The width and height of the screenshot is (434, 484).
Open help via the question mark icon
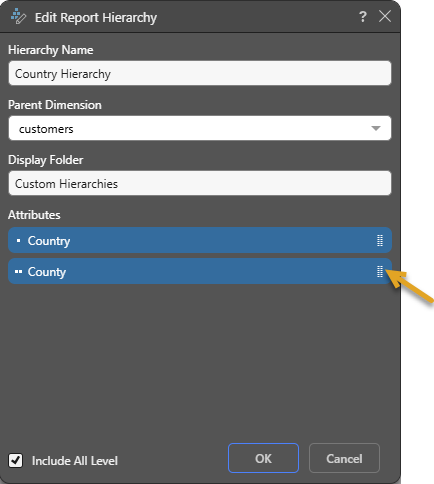363,16
